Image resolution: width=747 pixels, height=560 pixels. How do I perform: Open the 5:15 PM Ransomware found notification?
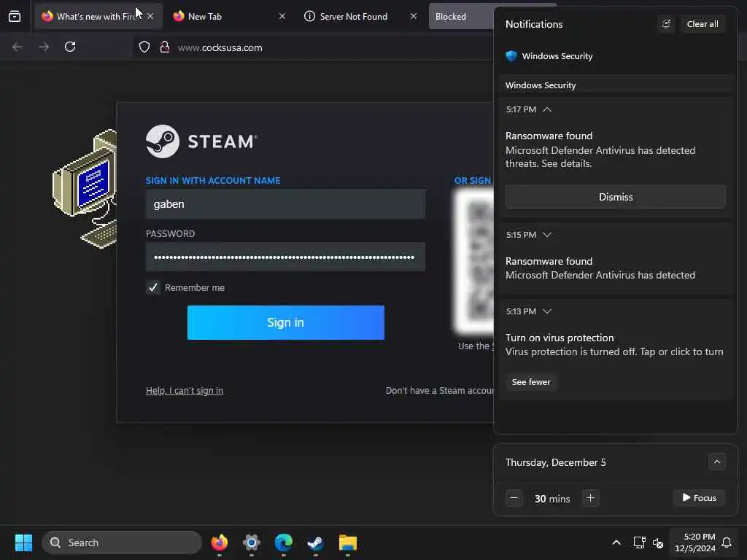coord(616,259)
